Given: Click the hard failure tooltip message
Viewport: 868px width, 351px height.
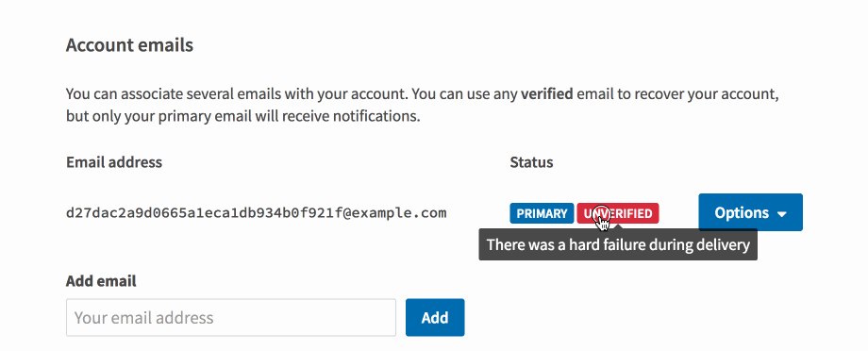Looking at the screenshot, I should coord(618,244).
